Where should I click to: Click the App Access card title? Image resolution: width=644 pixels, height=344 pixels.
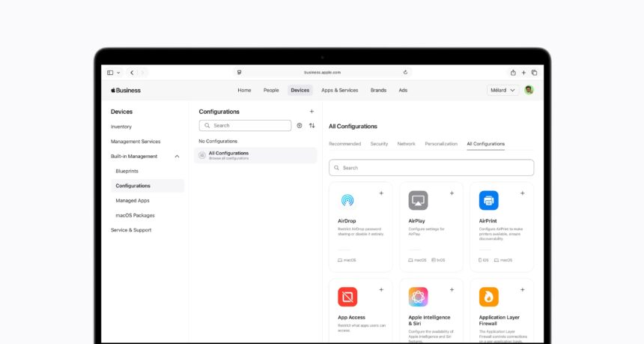click(351, 318)
